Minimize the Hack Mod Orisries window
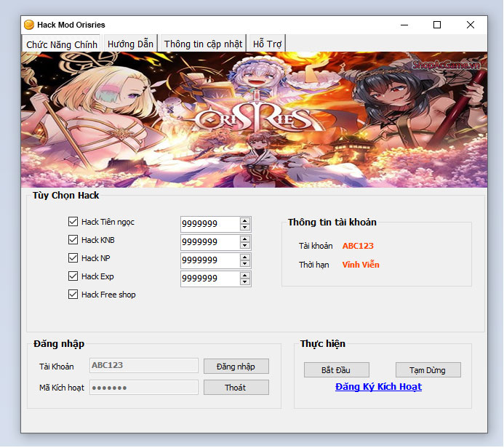The image size is (504, 448). [404, 25]
